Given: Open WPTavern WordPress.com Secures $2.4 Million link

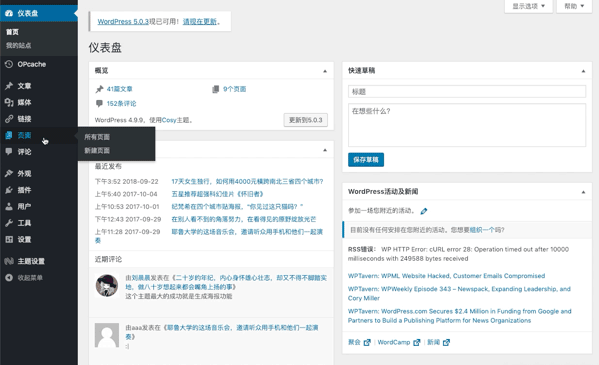Looking at the screenshot, I should (x=460, y=316).
